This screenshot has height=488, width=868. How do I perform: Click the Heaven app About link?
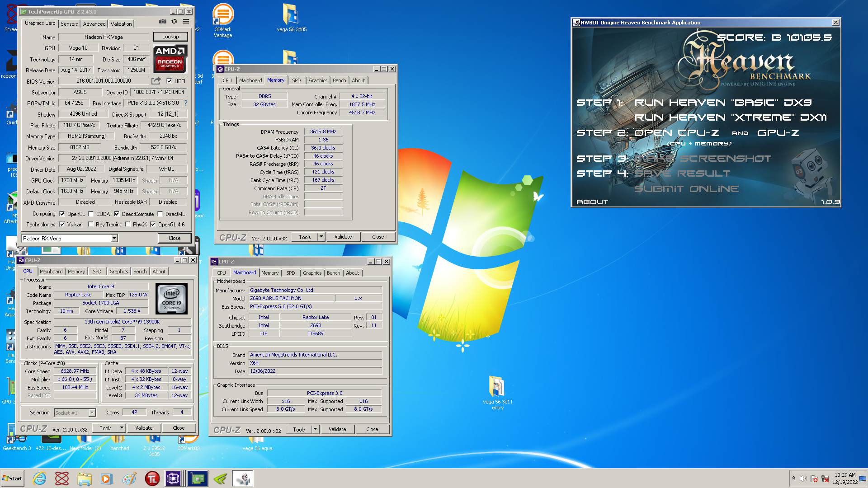(x=592, y=202)
